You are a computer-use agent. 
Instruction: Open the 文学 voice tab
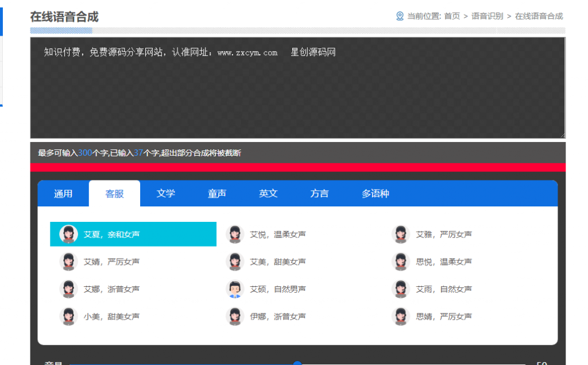(x=166, y=194)
